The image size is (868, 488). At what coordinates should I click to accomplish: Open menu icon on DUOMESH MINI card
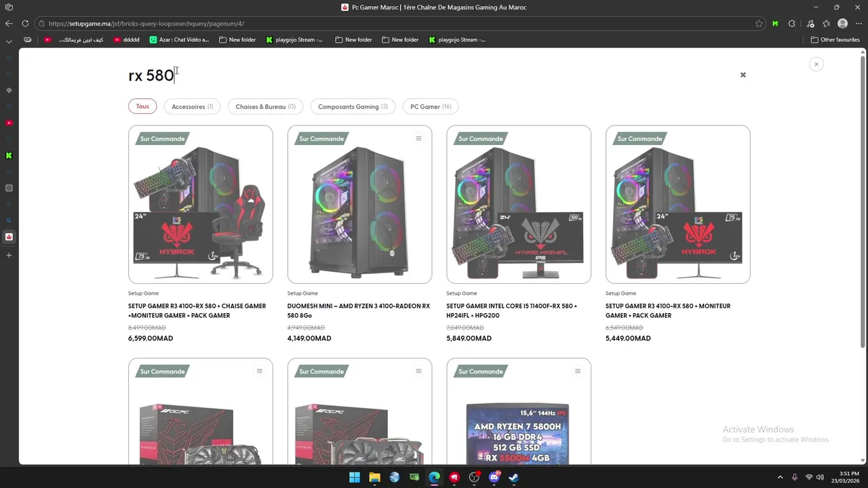(418, 138)
